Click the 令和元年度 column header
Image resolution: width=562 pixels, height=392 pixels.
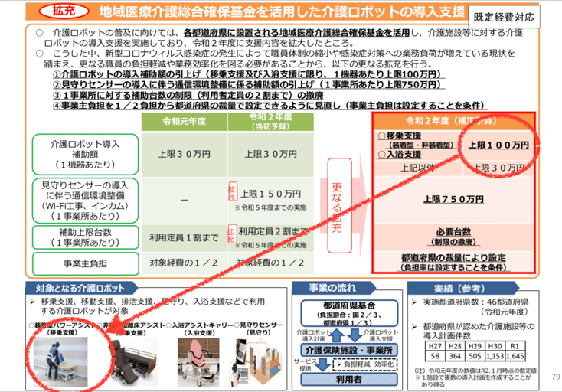(x=185, y=122)
